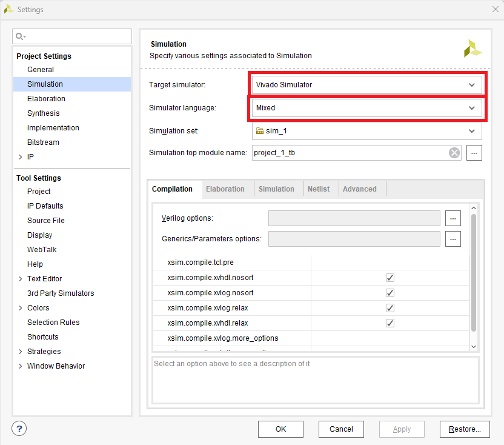Image resolution: width=504 pixels, height=445 pixels.
Task: Click the sim_1 folder icon
Action: click(260, 131)
